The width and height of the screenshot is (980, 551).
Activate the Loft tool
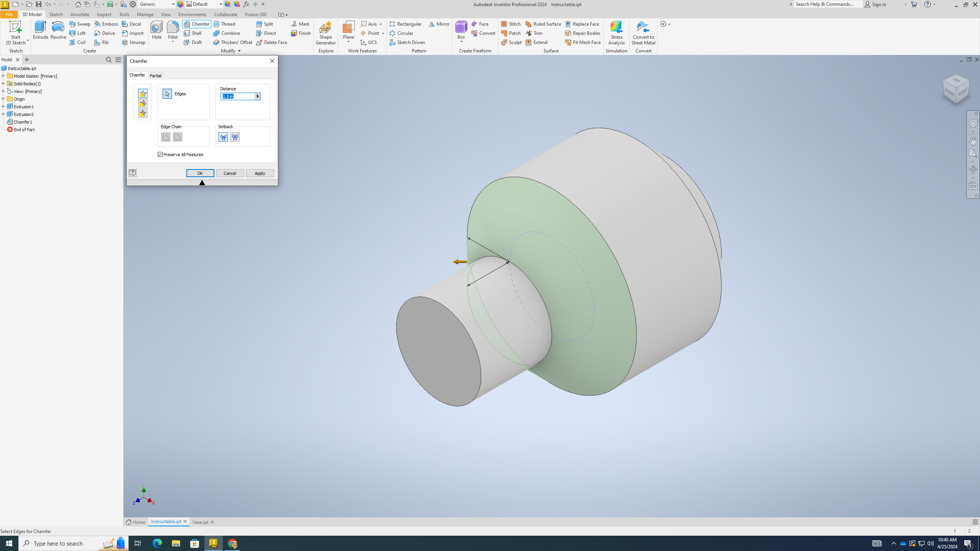tap(77, 33)
